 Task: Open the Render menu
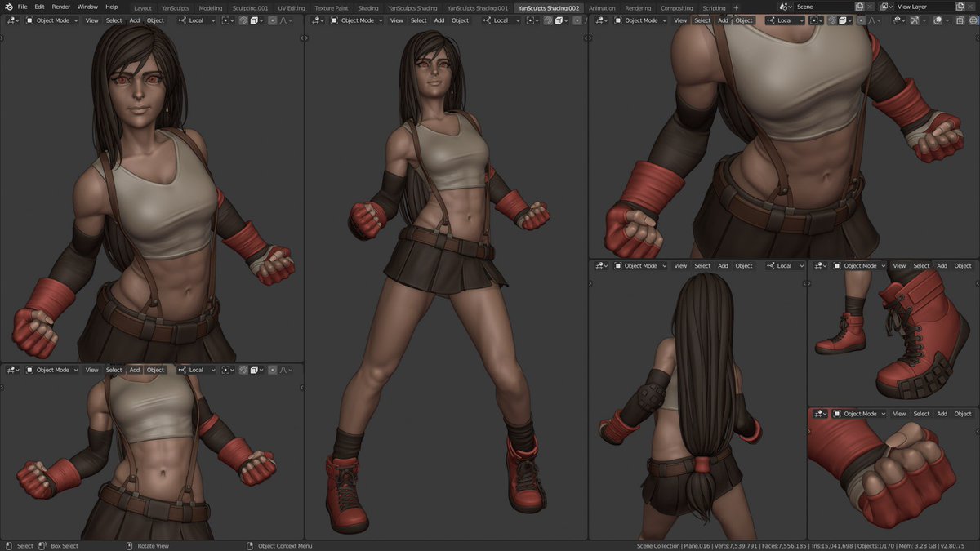tap(61, 7)
